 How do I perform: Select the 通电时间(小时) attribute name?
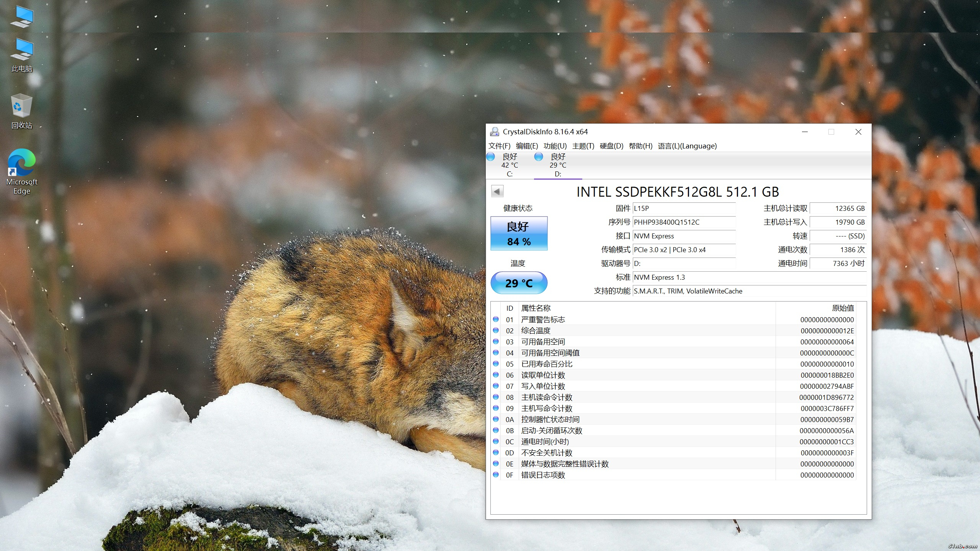click(x=545, y=442)
